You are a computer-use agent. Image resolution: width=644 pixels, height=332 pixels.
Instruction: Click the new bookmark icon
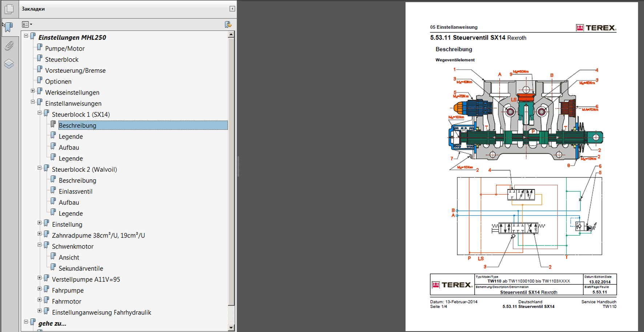tap(228, 24)
